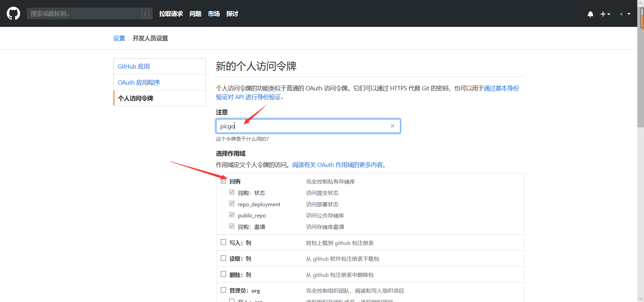Click the scrollbar down arrow
Viewport: 644px width, 302px height.
[641, 299]
